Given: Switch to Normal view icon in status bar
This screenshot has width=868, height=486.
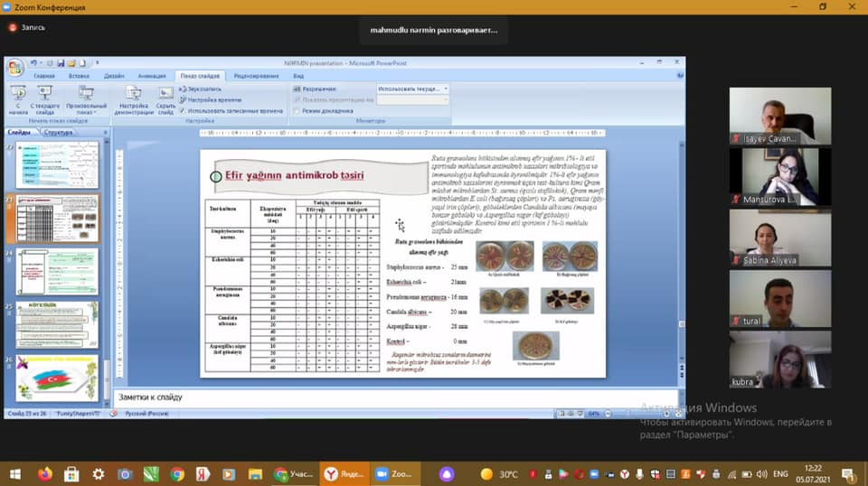Looking at the screenshot, I should 561,414.
